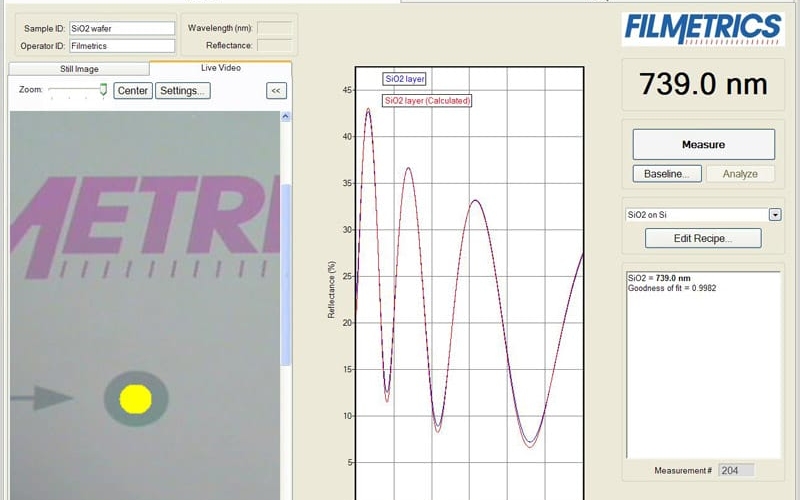Image resolution: width=800 pixels, height=500 pixels.
Task: Collapse the video panel with << button
Action: pos(276,91)
